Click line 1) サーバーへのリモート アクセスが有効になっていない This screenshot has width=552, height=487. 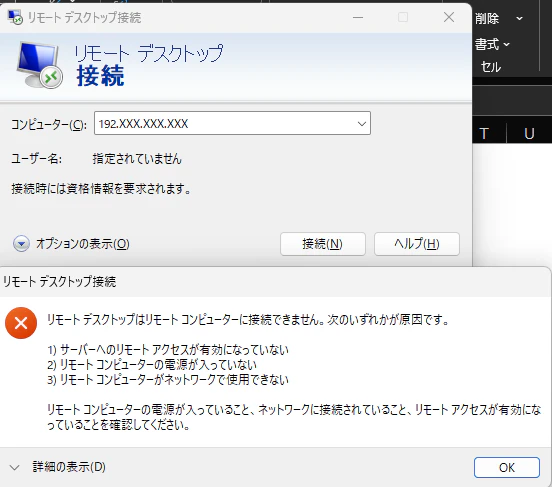tap(168, 350)
